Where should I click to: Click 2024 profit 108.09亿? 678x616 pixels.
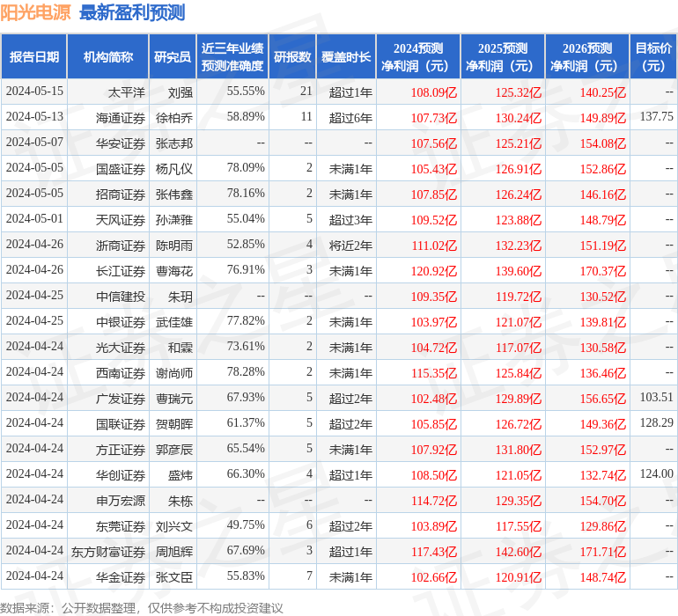pos(434,92)
